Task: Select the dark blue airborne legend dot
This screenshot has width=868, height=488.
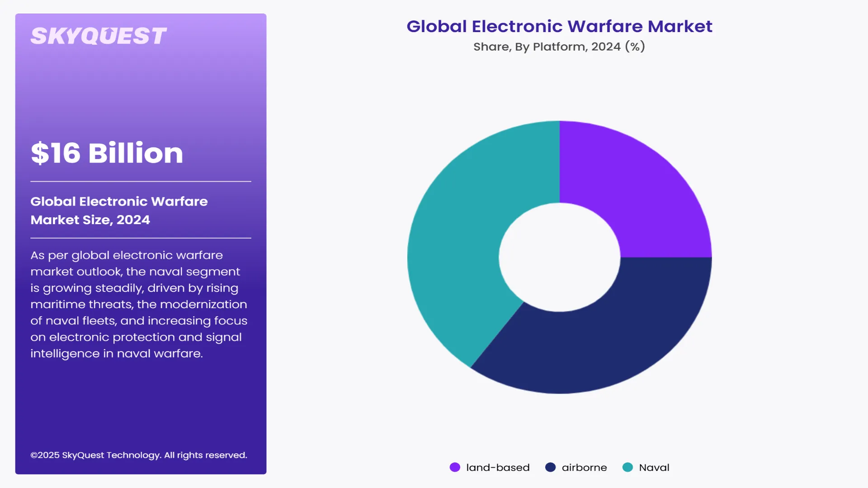Action: point(550,468)
